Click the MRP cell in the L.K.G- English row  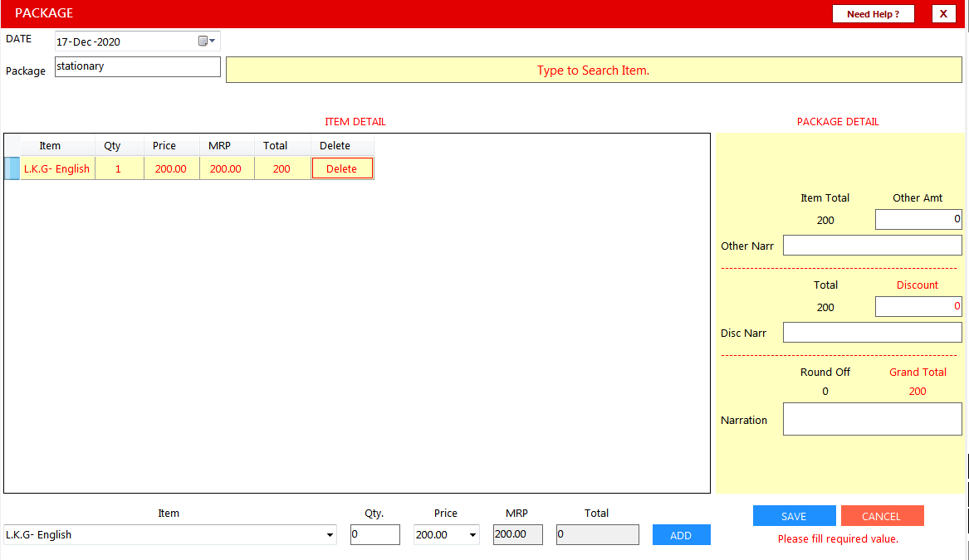226,168
